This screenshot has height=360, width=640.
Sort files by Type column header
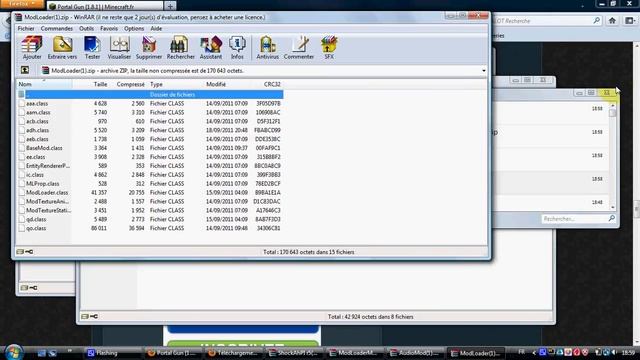[x=175, y=84]
